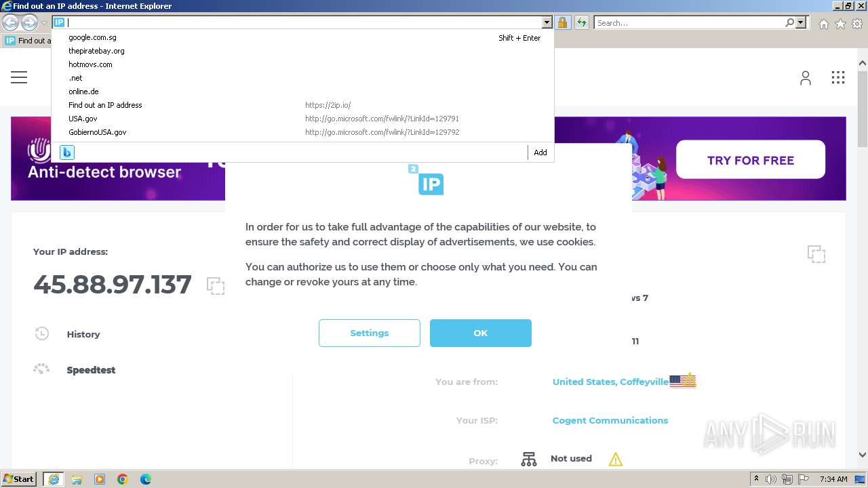Click Internet Explorer in the taskbar

[x=54, y=479]
